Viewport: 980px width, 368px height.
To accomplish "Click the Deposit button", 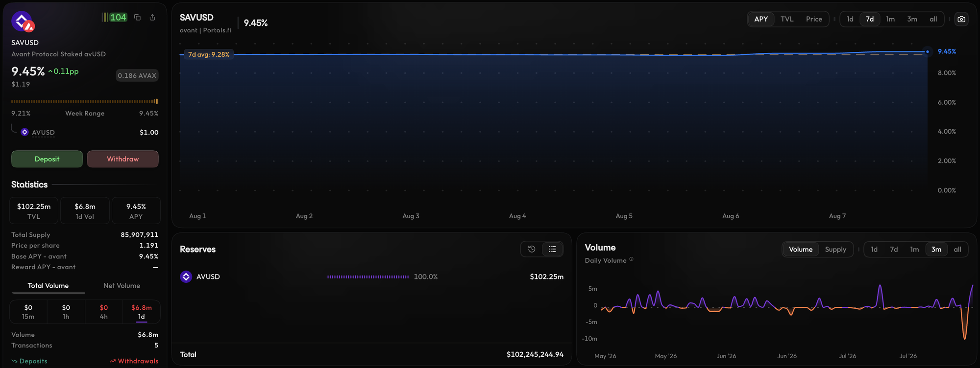I will pyautogui.click(x=47, y=159).
